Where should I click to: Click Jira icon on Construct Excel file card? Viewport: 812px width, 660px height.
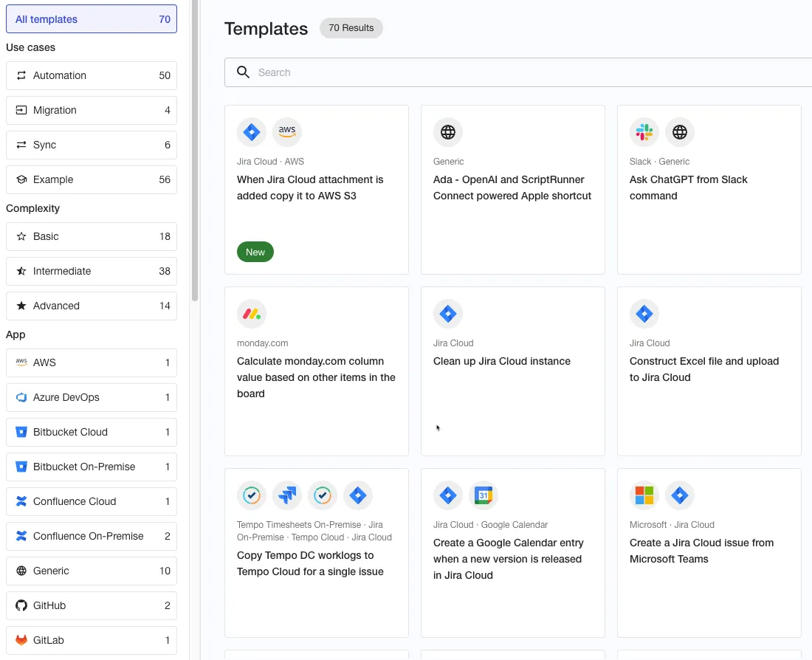pos(644,314)
